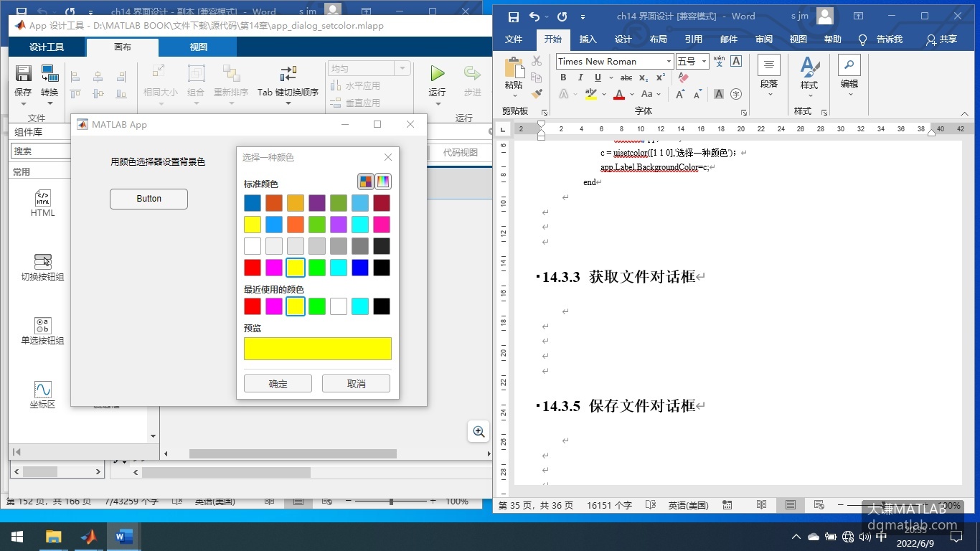The height and width of the screenshot is (551, 980).
Task: Open the 粘贴 paste options arrow
Action: pos(514,95)
